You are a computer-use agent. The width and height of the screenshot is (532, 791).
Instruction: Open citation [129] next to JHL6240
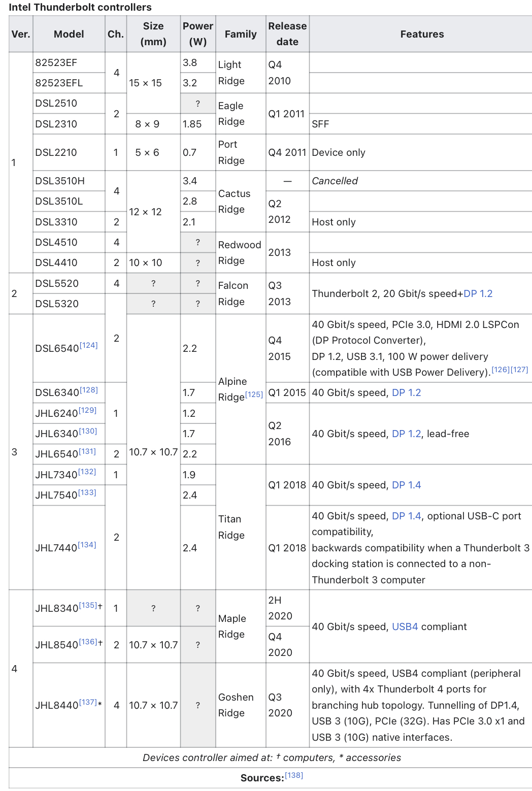click(x=87, y=410)
